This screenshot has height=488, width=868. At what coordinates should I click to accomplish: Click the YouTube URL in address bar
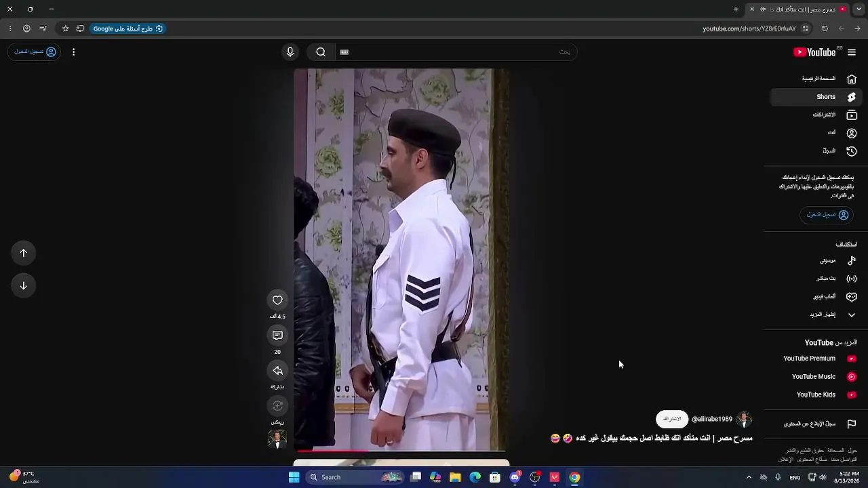coord(749,28)
